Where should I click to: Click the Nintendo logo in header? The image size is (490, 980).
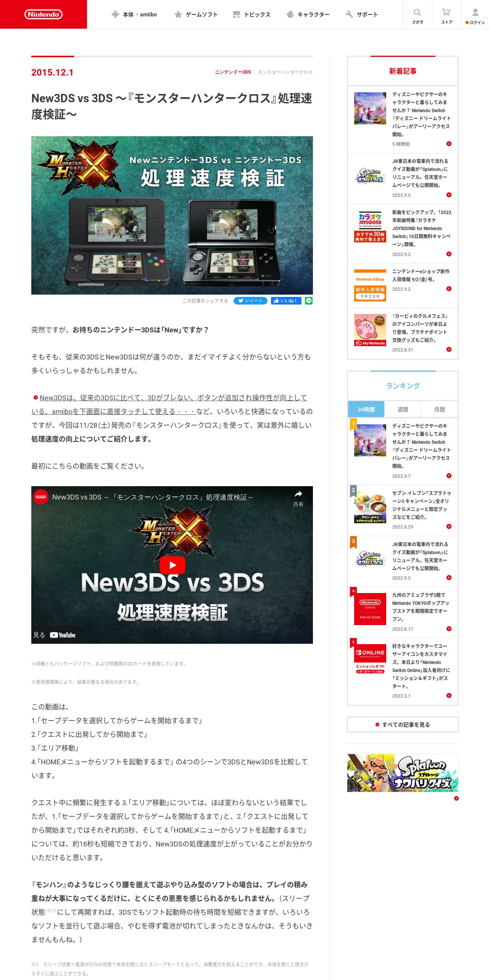pyautogui.click(x=44, y=15)
